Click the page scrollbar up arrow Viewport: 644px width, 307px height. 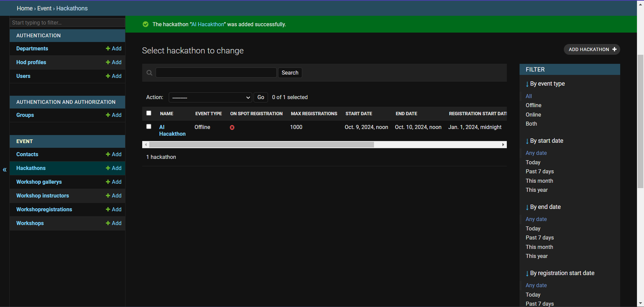tap(640, 4)
